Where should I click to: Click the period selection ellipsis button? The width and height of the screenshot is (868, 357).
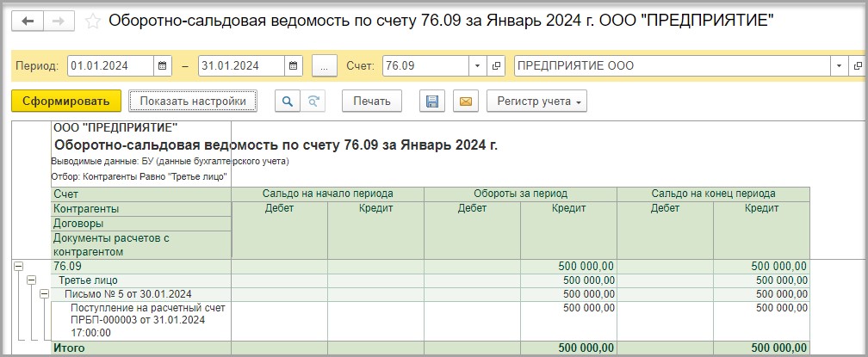[324, 66]
